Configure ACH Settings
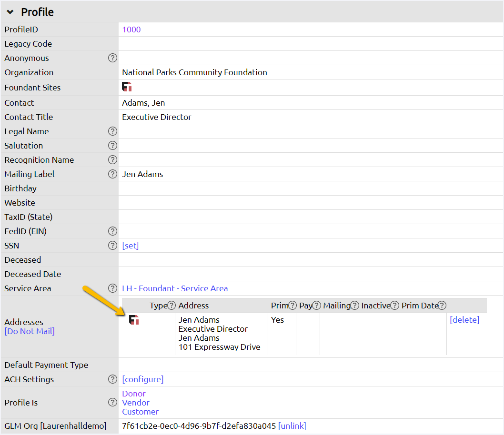 point(142,379)
